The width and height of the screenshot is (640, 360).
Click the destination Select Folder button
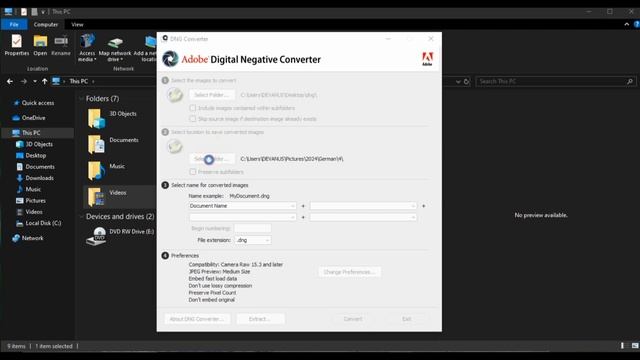coord(212,158)
